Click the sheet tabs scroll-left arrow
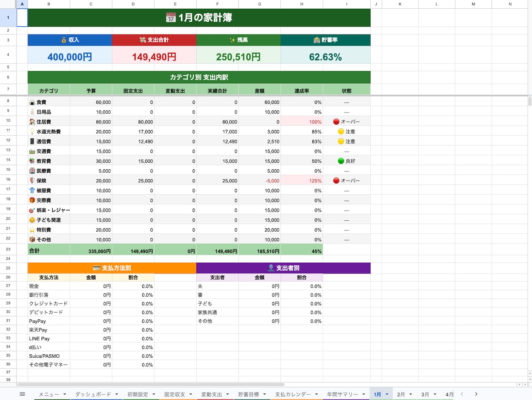Screen dimensions: 532x400 [462, 394]
